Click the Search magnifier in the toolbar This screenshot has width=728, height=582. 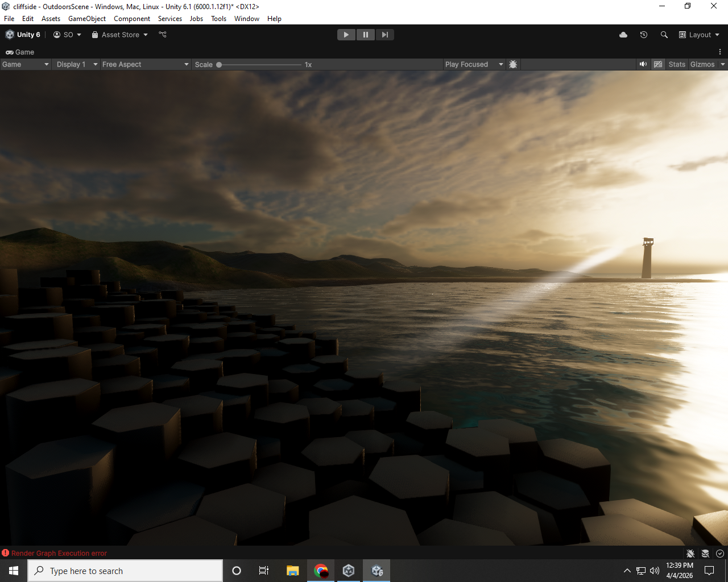664,35
